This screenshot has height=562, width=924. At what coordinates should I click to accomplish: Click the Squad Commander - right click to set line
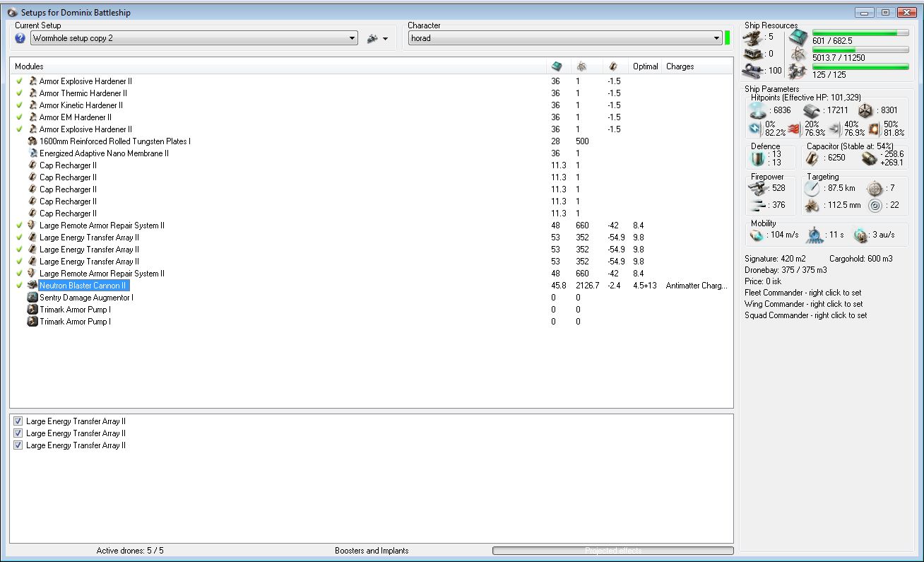coord(806,315)
